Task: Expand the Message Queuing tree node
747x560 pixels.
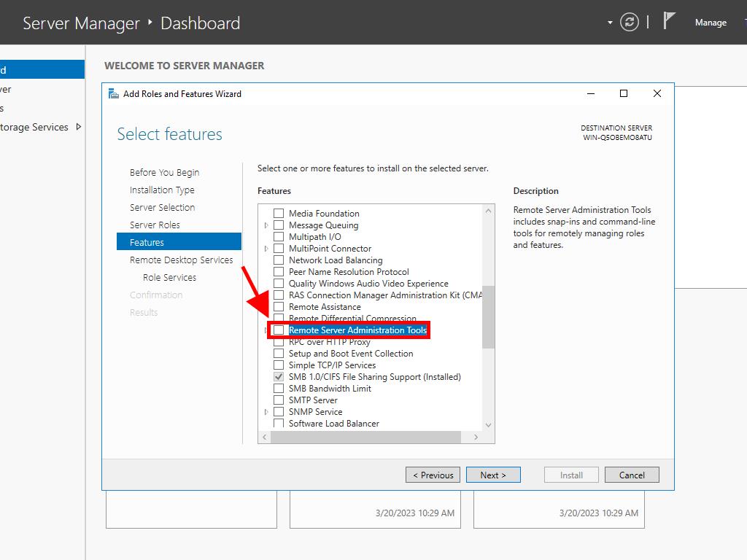Action: click(x=266, y=225)
